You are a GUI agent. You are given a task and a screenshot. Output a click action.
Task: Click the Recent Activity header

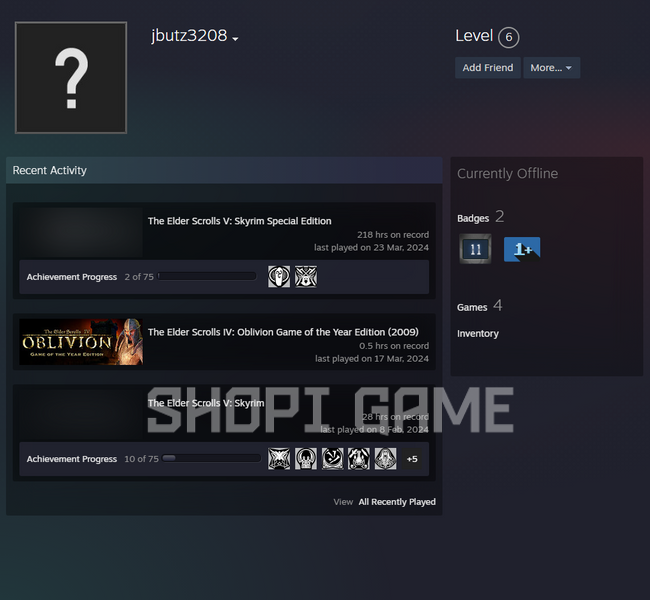coord(224,170)
